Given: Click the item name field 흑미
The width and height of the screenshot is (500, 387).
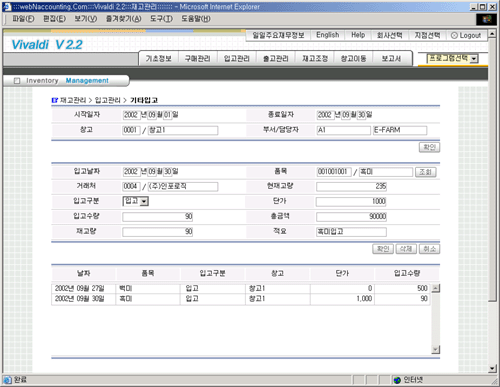Looking at the screenshot, I should pos(386,172).
